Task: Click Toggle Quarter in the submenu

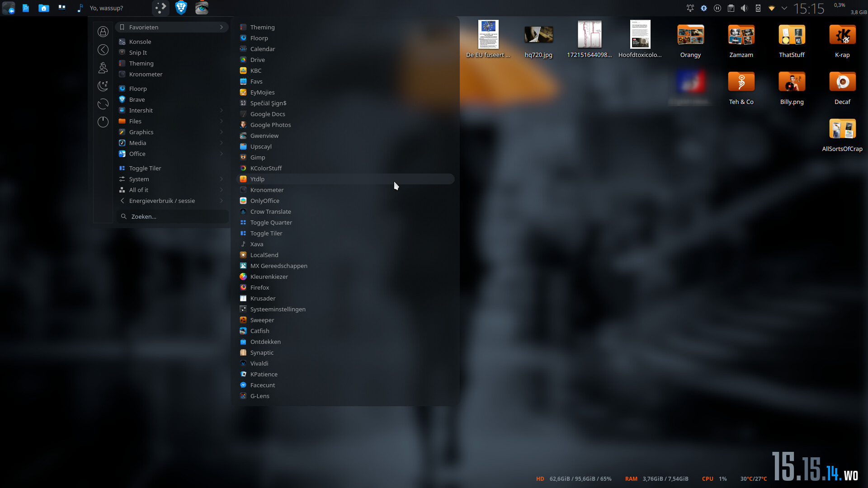Action: (x=271, y=222)
